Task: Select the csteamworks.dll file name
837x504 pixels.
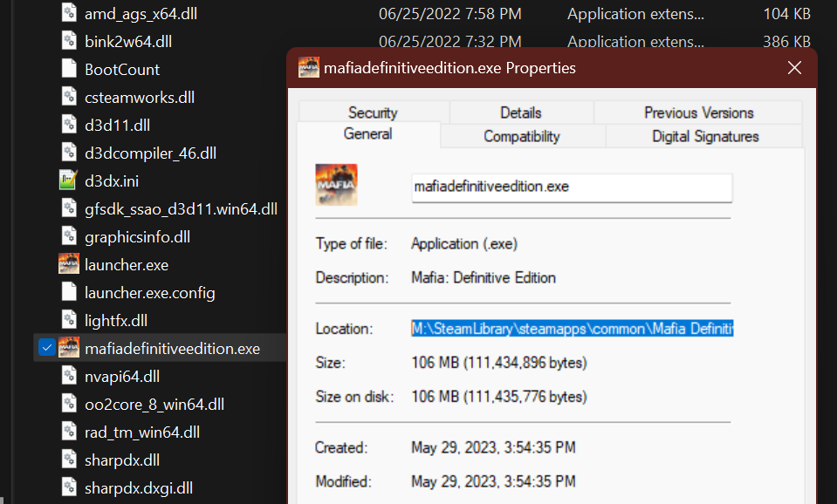Action: [x=140, y=98]
